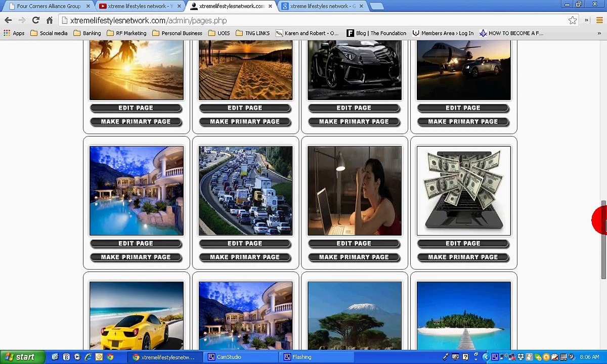
Task: Edit page for the sandy boardwalk image
Action: [x=245, y=108]
